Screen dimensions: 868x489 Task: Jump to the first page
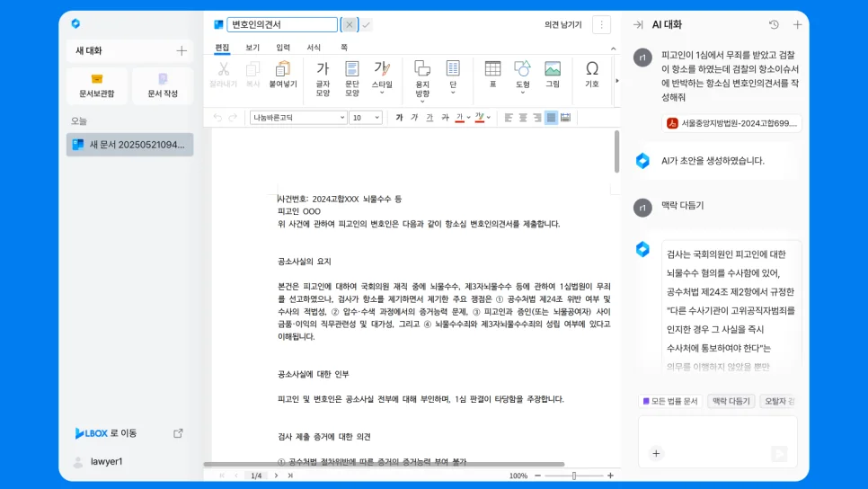click(222, 476)
